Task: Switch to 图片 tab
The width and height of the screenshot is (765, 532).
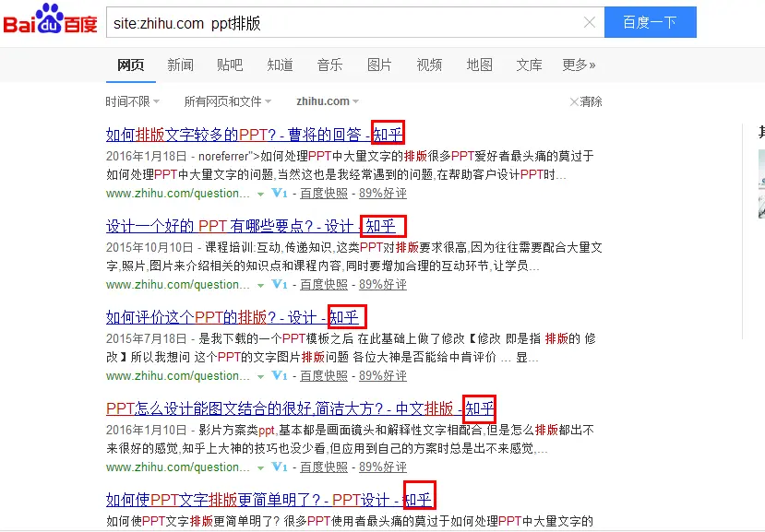Action: point(379,65)
